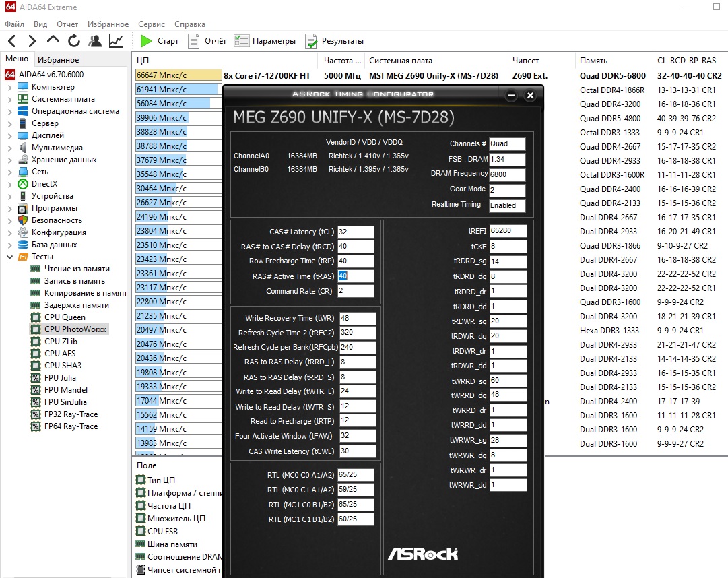Expand the Мультимедиа tree node

9,148
